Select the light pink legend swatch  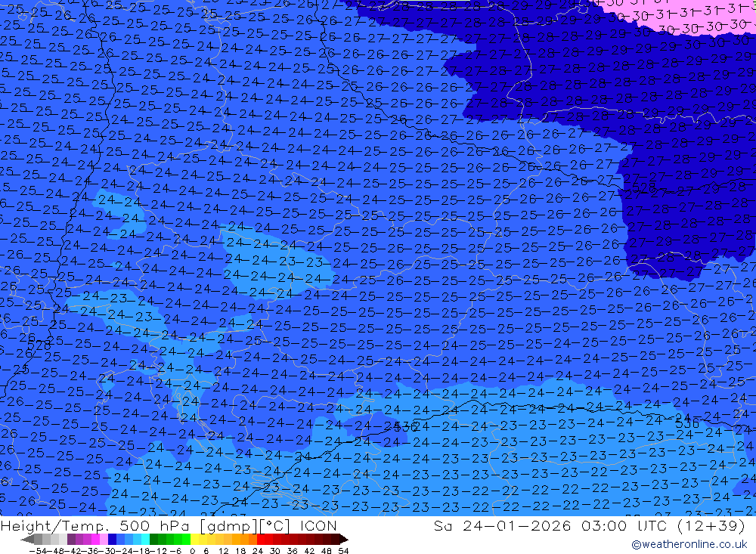click(104, 539)
